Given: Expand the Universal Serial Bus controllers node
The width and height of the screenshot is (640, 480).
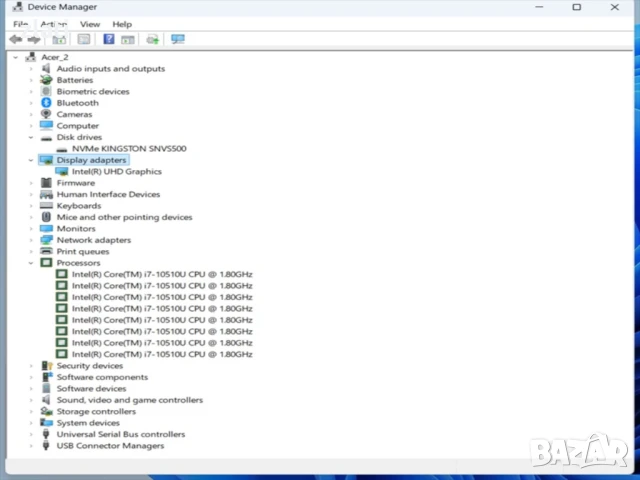Looking at the screenshot, I should (x=31, y=435).
